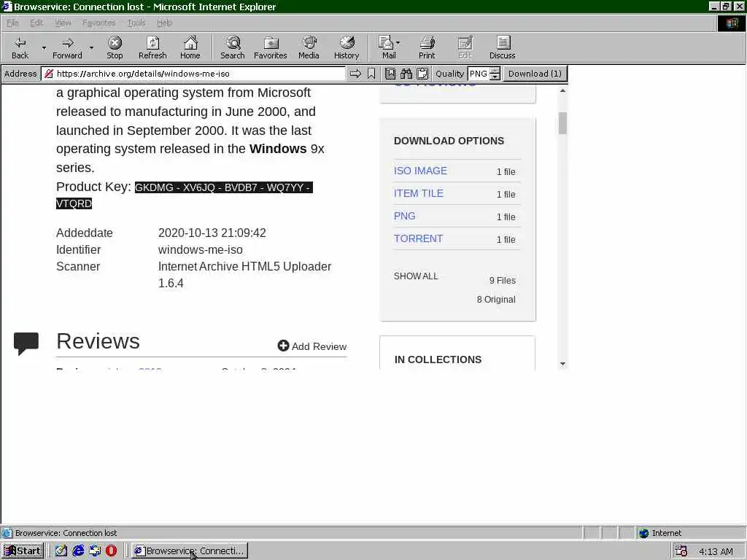Open the Edit menu
Image resolution: width=747 pixels, height=560 pixels.
coord(36,23)
